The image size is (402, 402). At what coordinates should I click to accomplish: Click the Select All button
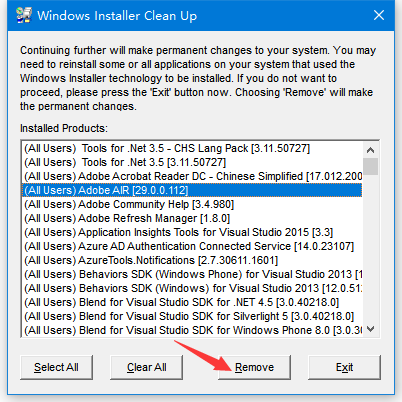pos(56,367)
